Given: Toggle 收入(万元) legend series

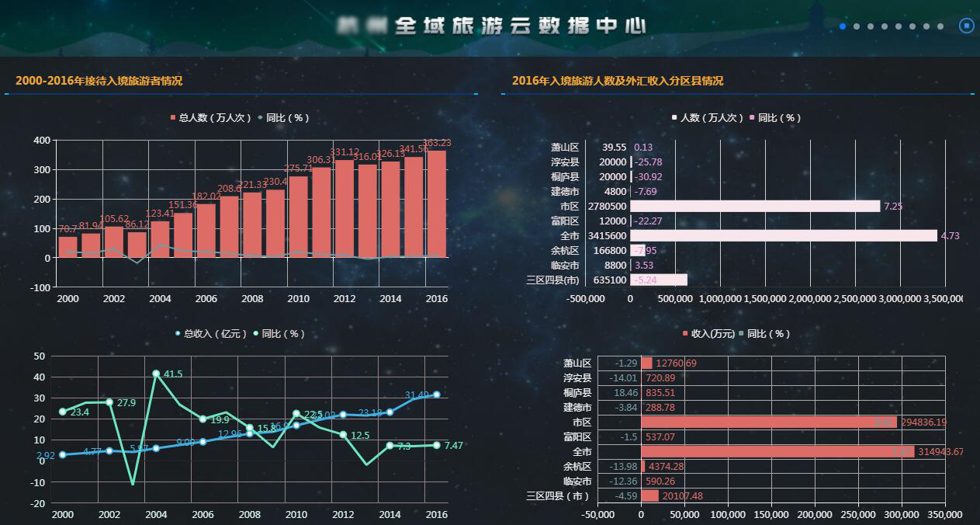Looking at the screenshot, I should click(708, 334).
